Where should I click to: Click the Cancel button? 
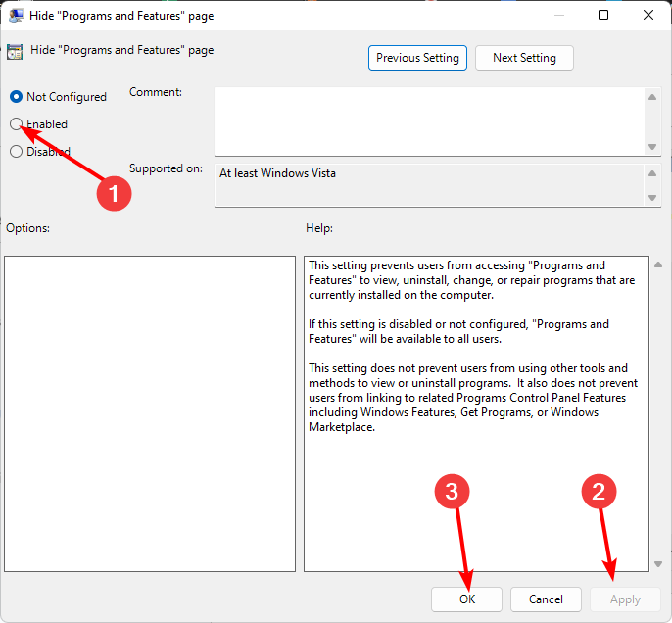pyautogui.click(x=546, y=599)
